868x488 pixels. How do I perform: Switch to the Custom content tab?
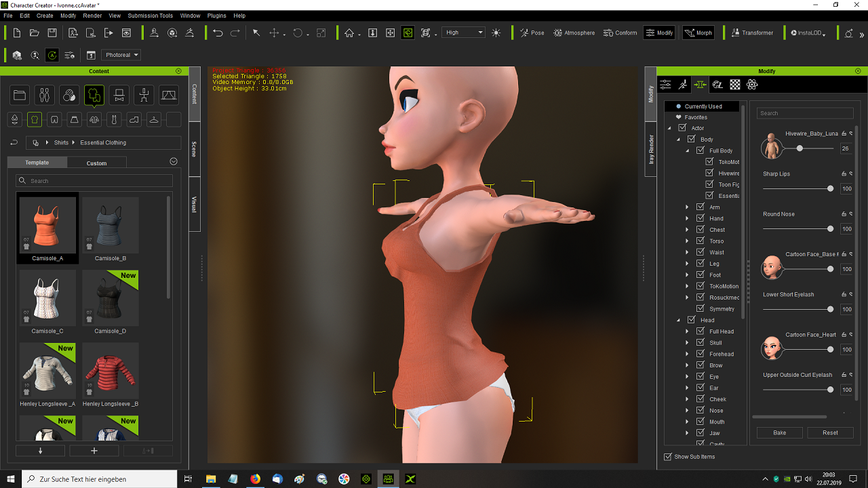point(96,163)
